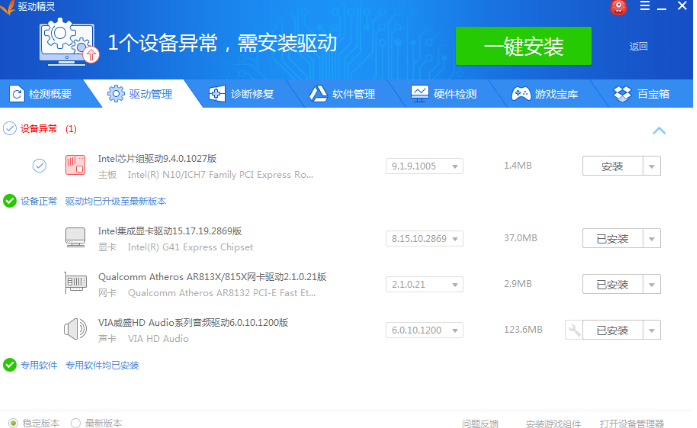The width and height of the screenshot is (697, 428).
Task: Open version dropdown 6.0.10.1200
Action: 425,330
